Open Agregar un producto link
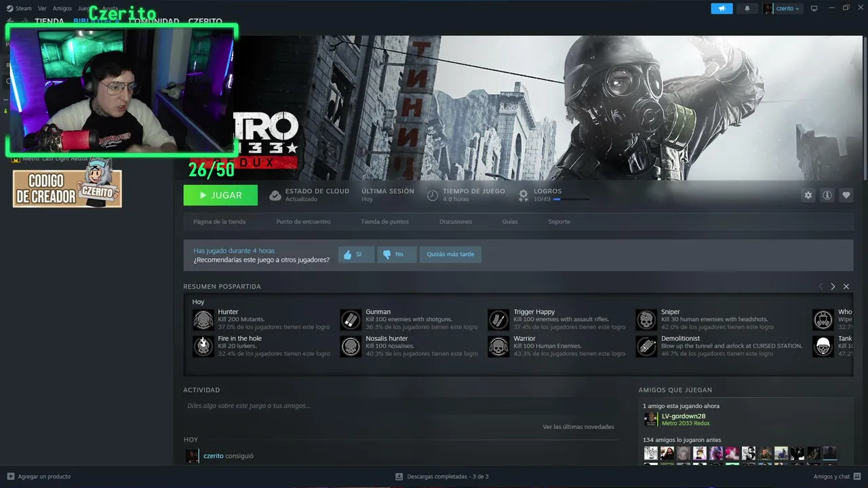 [44, 476]
